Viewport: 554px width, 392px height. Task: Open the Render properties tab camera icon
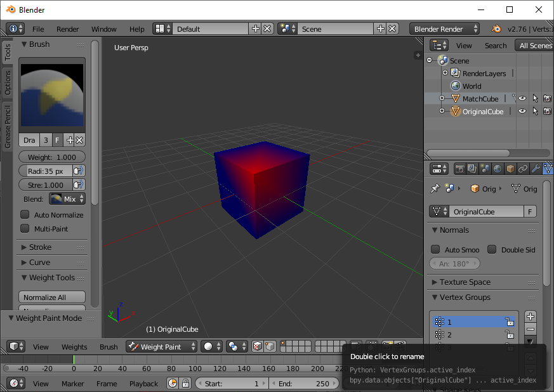click(x=459, y=169)
